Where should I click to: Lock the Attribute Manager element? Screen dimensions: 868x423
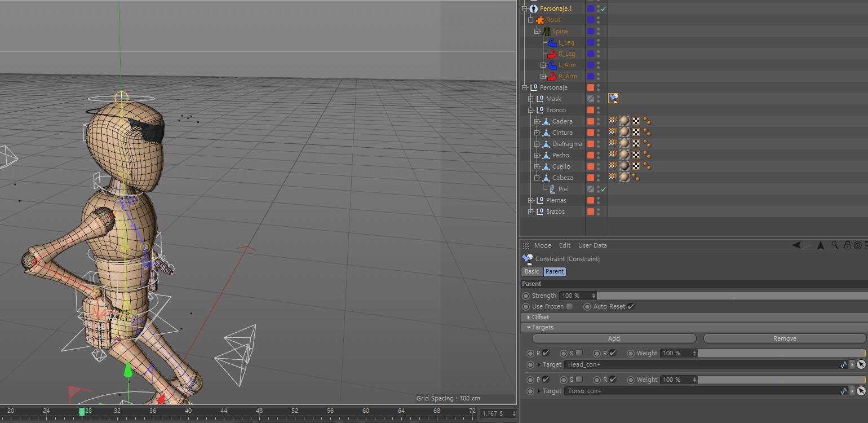(847, 245)
